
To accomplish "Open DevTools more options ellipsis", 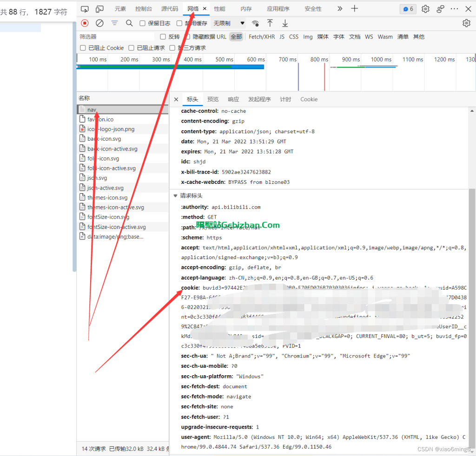I will (x=454, y=9).
